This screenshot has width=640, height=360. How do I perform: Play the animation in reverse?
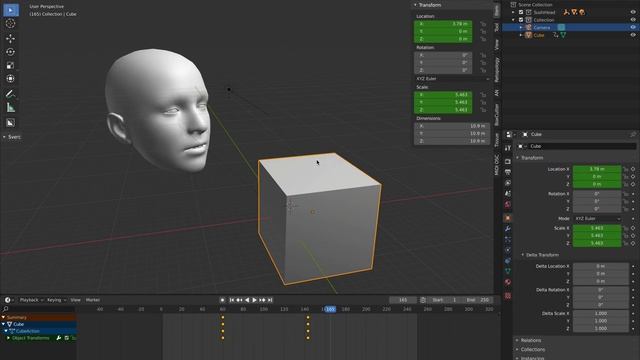[247, 300]
